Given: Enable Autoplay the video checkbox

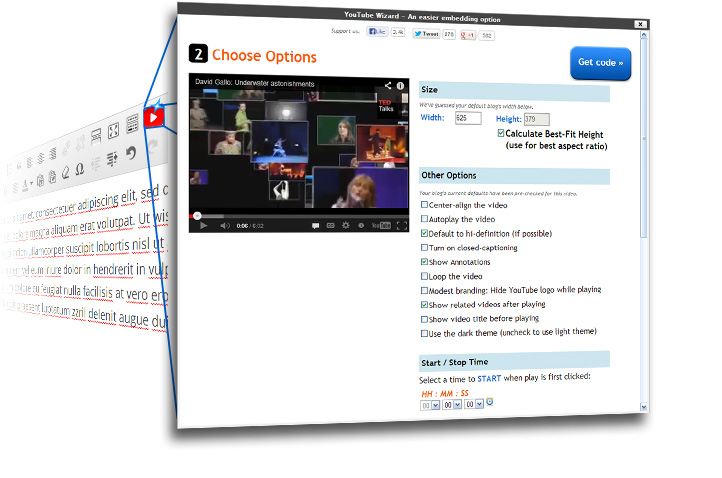Looking at the screenshot, I should point(425,218).
